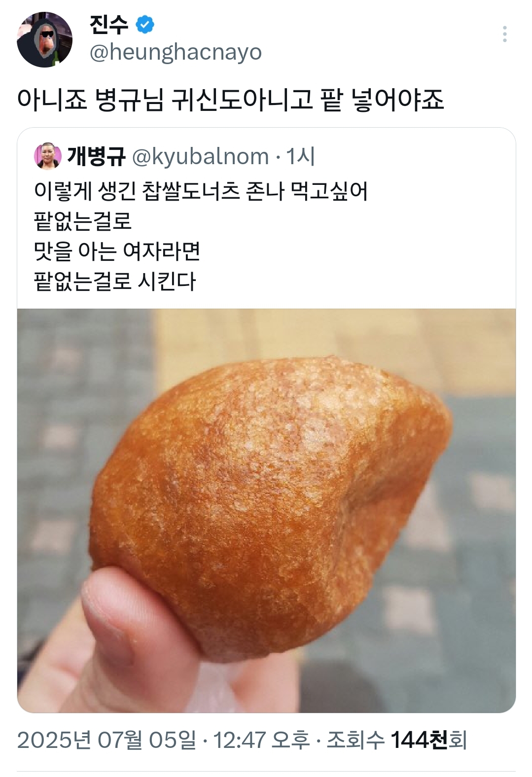Tap 진수's sunglasses profile avatar
Viewport: 532px width, 777px height.
pos(45,39)
